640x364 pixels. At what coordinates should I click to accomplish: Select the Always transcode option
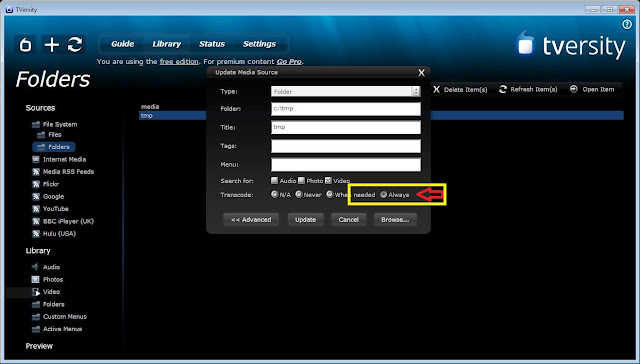(383, 195)
